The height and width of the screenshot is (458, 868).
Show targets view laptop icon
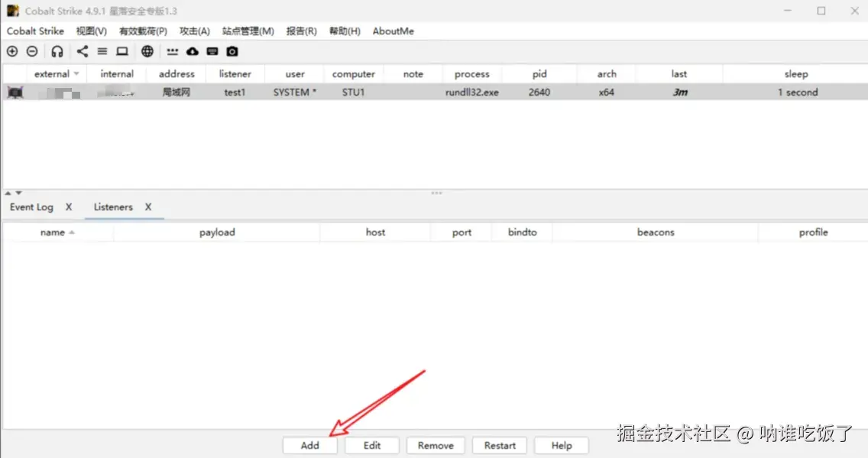coord(122,51)
